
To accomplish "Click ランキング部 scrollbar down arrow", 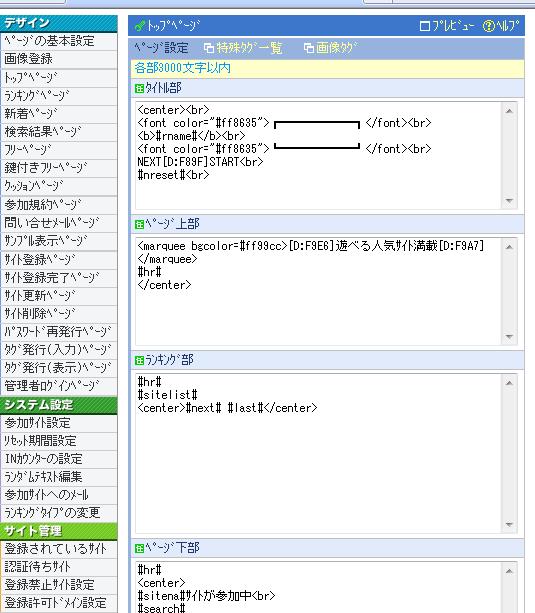I will [509, 524].
